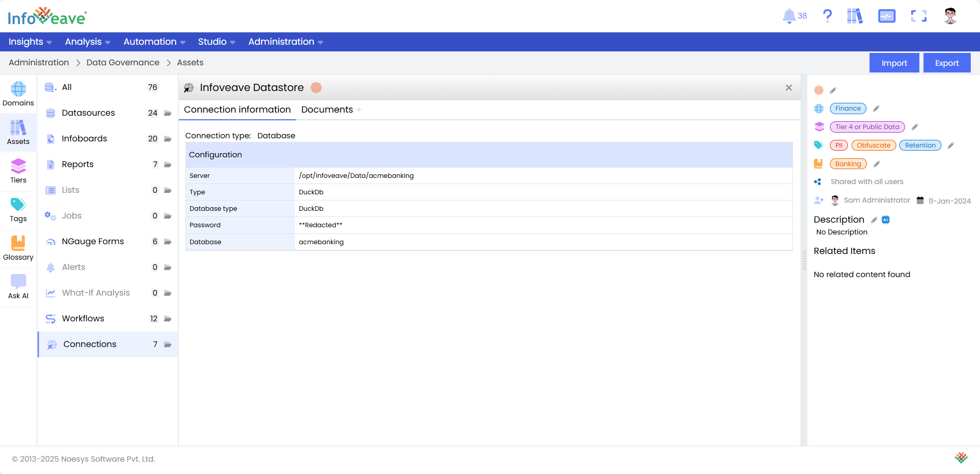Open the Ask AI sidebar icon
Screen dimensions: 980x474
pyautogui.click(x=18, y=287)
